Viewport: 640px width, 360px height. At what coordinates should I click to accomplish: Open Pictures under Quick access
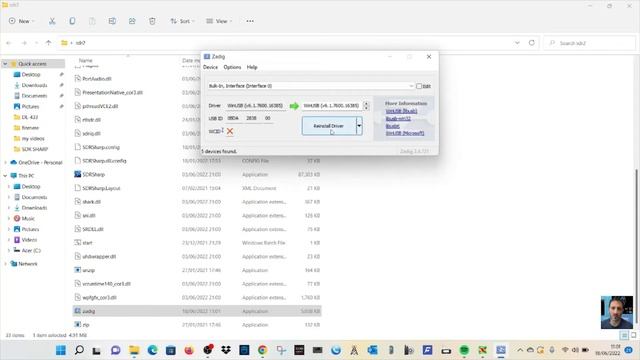coord(30,107)
